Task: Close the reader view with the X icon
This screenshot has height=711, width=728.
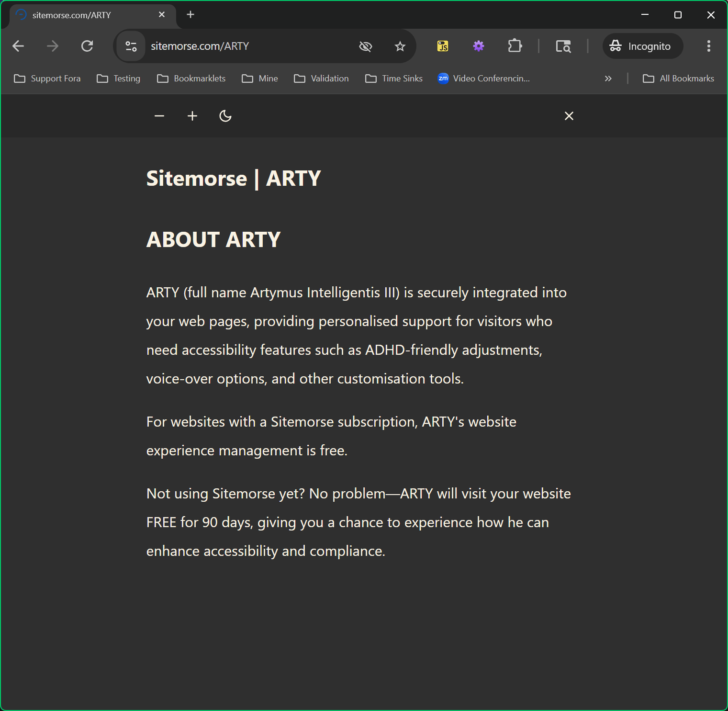Action: coord(569,116)
